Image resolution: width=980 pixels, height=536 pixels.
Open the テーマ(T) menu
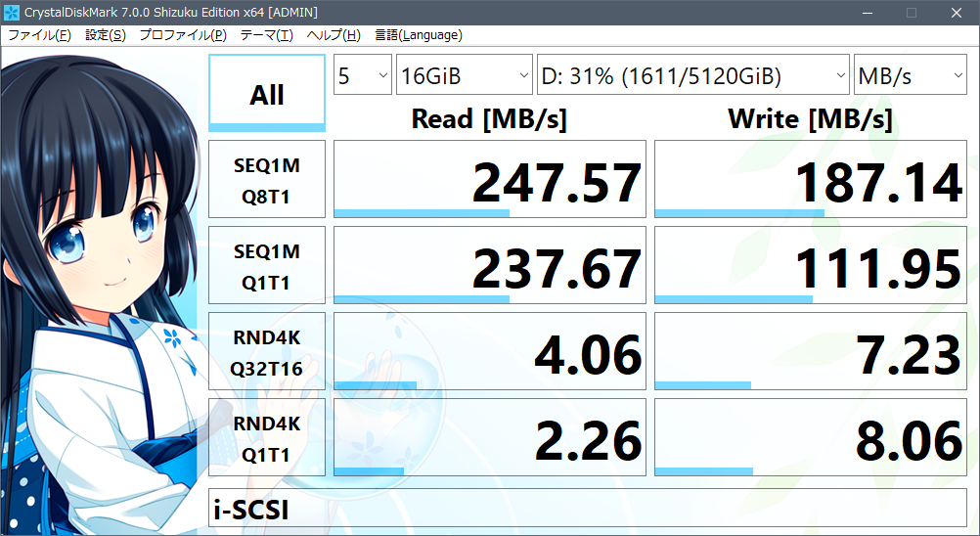[267, 35]
